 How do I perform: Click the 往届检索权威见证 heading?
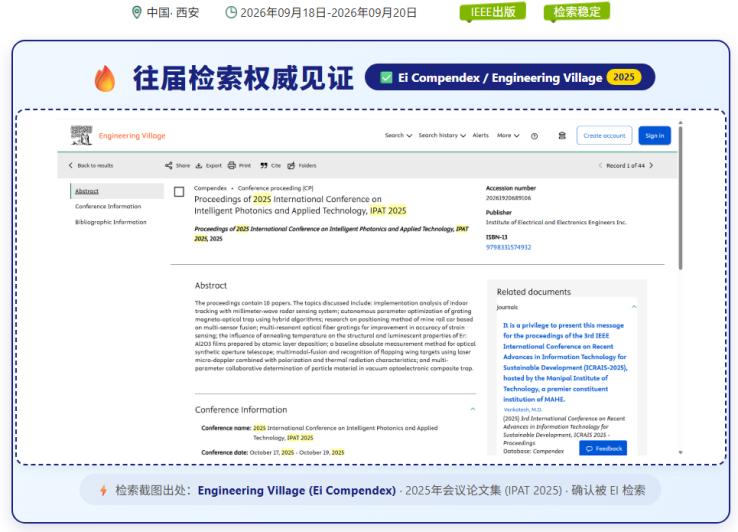(x=243, y=78)
